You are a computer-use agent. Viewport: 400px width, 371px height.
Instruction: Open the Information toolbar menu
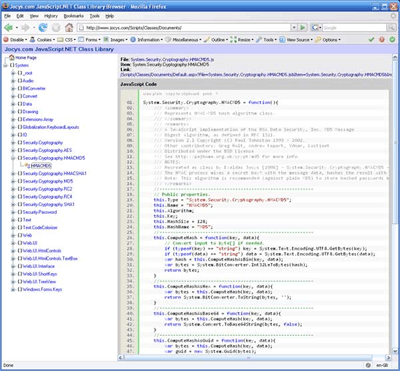click(146, 40)
